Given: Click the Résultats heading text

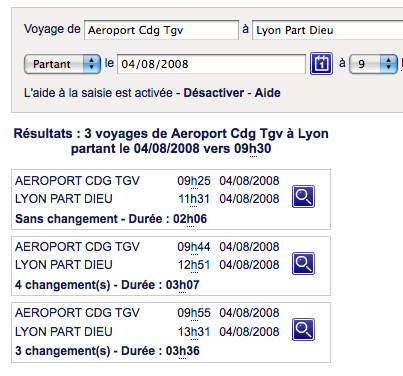Looking at the screenshot, I should [x=171, y=141].
